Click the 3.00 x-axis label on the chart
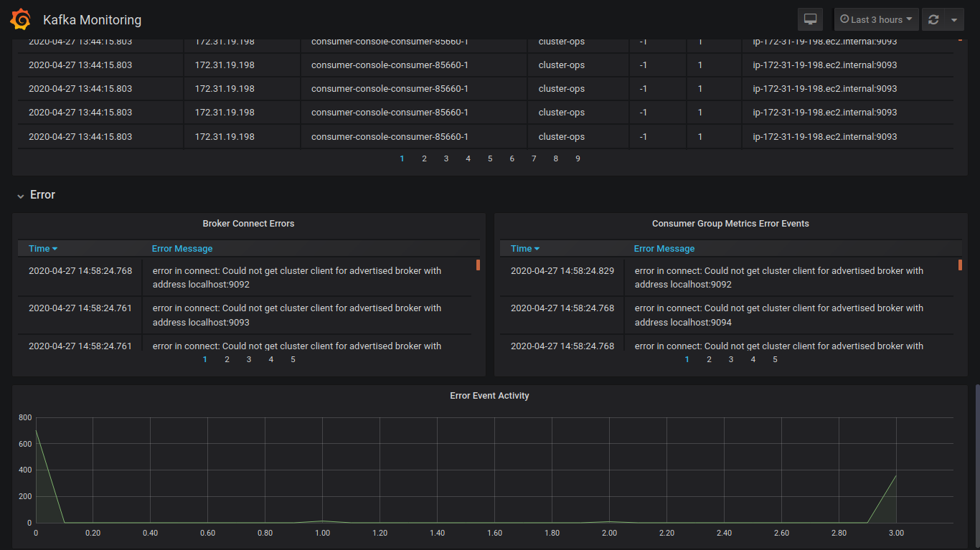Viewport: 980px width, 550px height. (896, 533)
